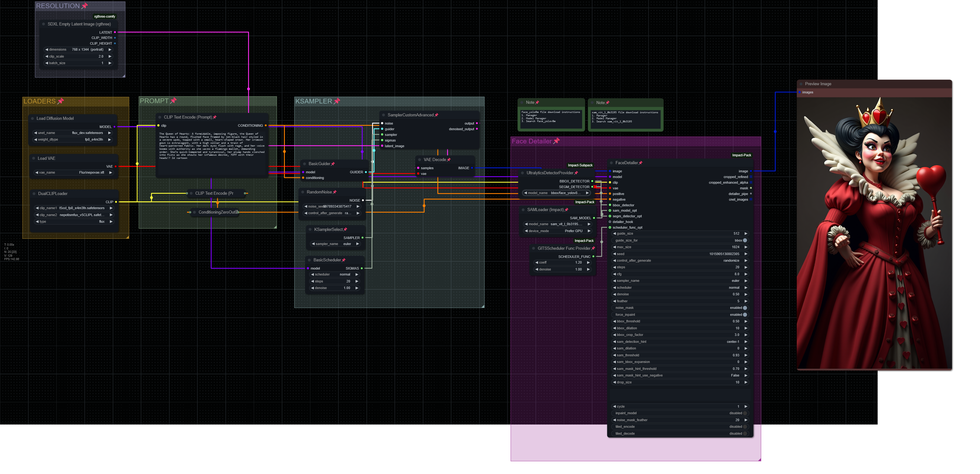Click pin icon on VAE Decode node
980x474 pixels.
449,160
